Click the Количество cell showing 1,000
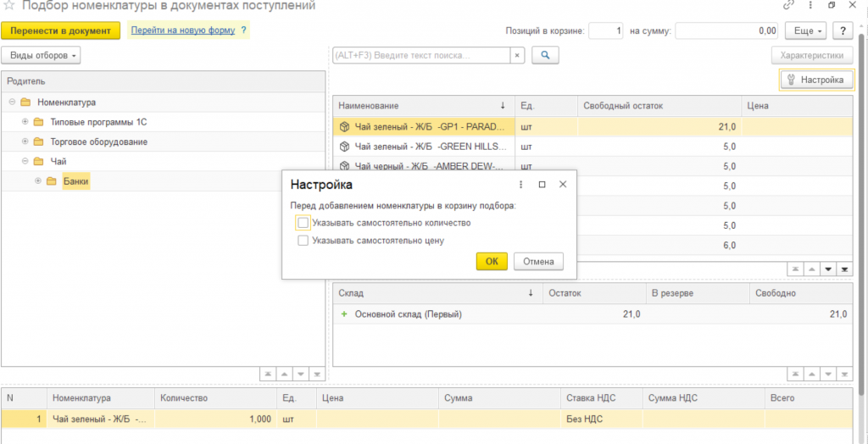868x444 pixels. [216, 419]
